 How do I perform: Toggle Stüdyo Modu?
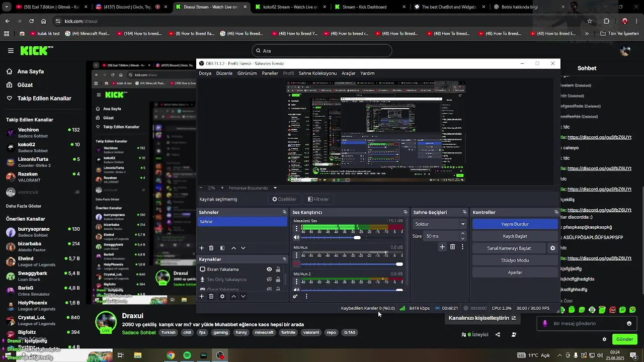[515, 260]
